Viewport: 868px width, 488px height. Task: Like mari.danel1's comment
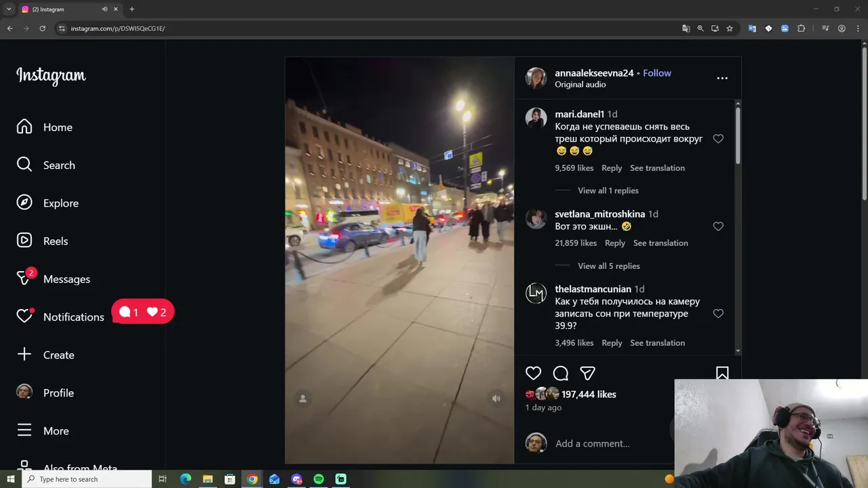718,139
